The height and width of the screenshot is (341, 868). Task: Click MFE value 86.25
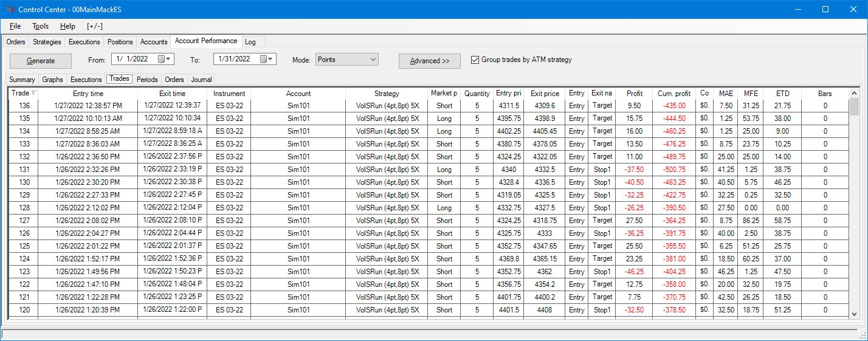[x=751, y=221]
